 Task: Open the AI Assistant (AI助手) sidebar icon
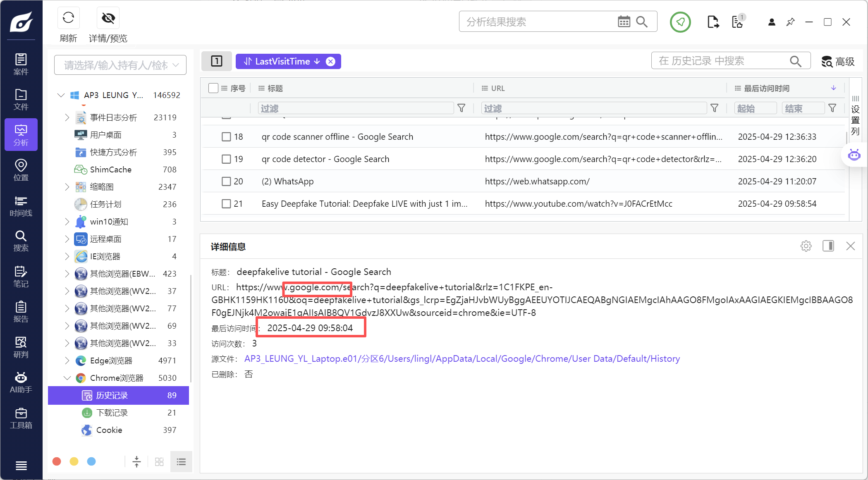(x=21, y=382)
